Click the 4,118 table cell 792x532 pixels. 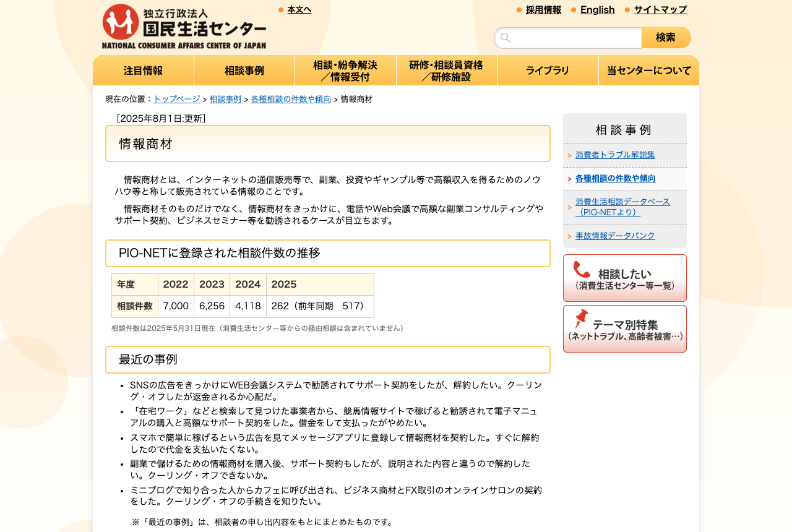(x=248, y=306)
